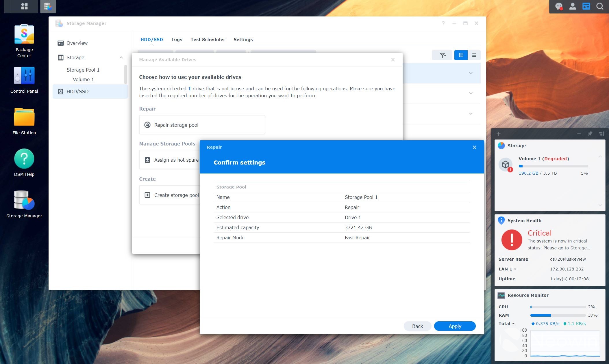Open the search magnifier in the taskbar
The image size is (609, 364).
pyautogui.click(x=599, y=6)
